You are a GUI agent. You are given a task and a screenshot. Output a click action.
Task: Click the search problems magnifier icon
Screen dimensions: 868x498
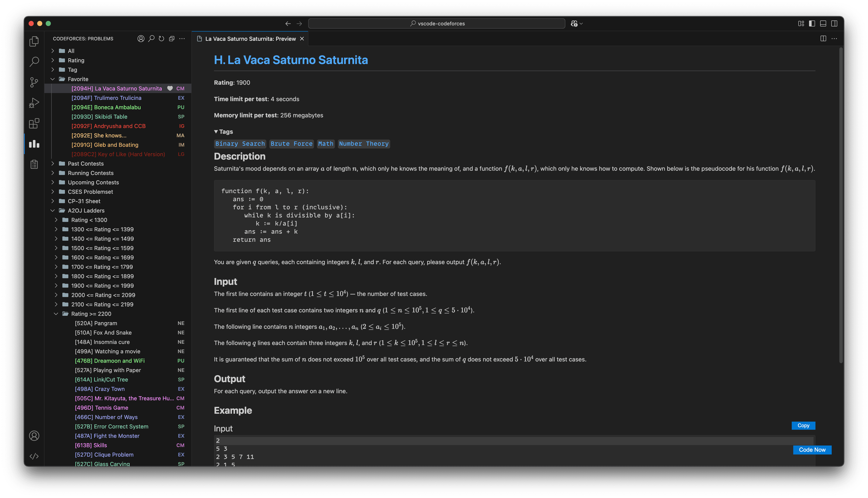pyautogui.click(x=151, y=39)
